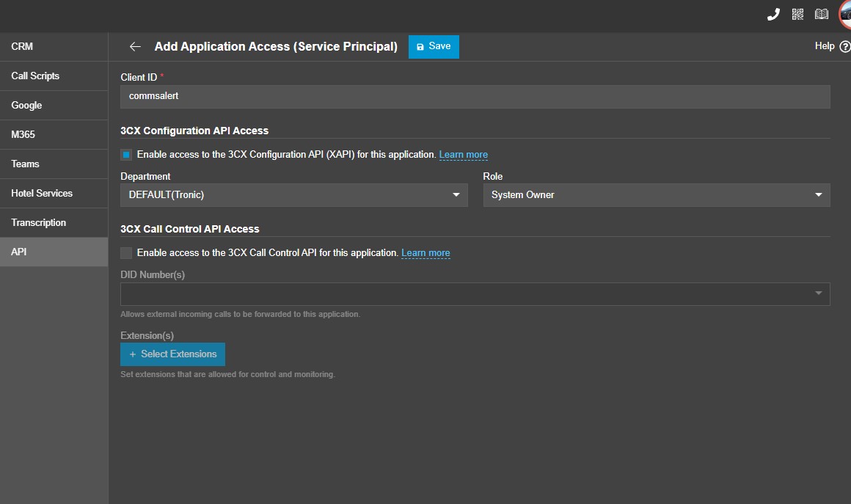This screenshot has height=504, width=851.
Task: Expand the Department dropdown
Action: [293, 194]
